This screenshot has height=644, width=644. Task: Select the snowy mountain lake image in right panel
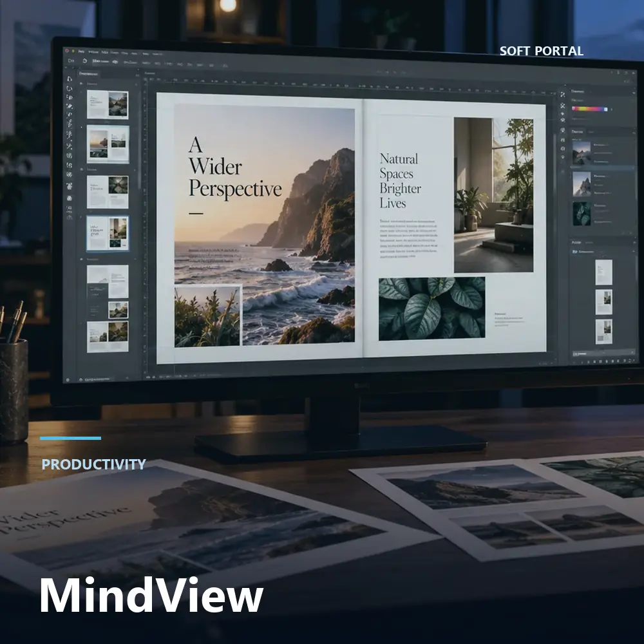pos(582,152)
